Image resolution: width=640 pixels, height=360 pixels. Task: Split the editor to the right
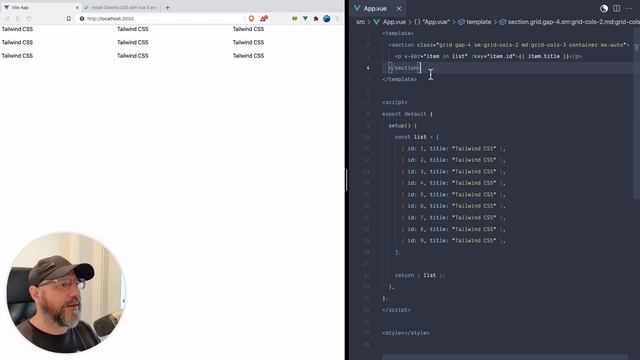(x=616, y=9)
